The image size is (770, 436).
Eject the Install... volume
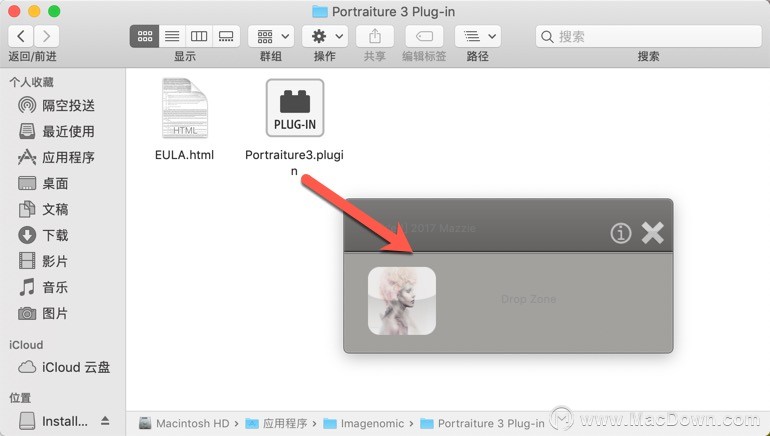(105, 421)
